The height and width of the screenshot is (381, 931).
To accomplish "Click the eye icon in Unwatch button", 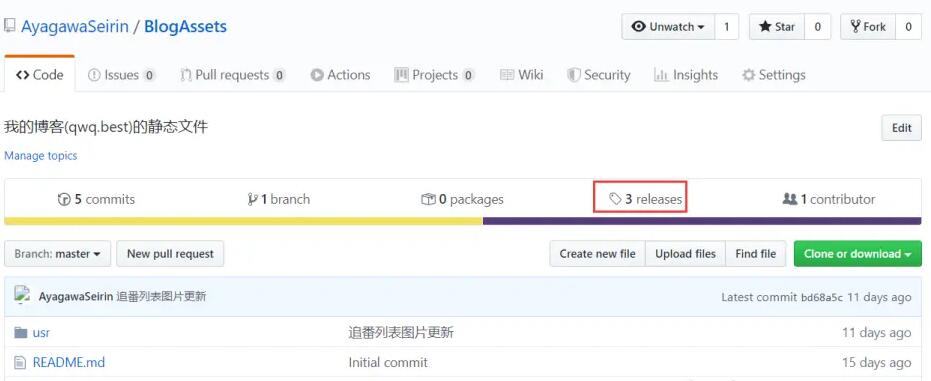I will click(x=639, y=27).
